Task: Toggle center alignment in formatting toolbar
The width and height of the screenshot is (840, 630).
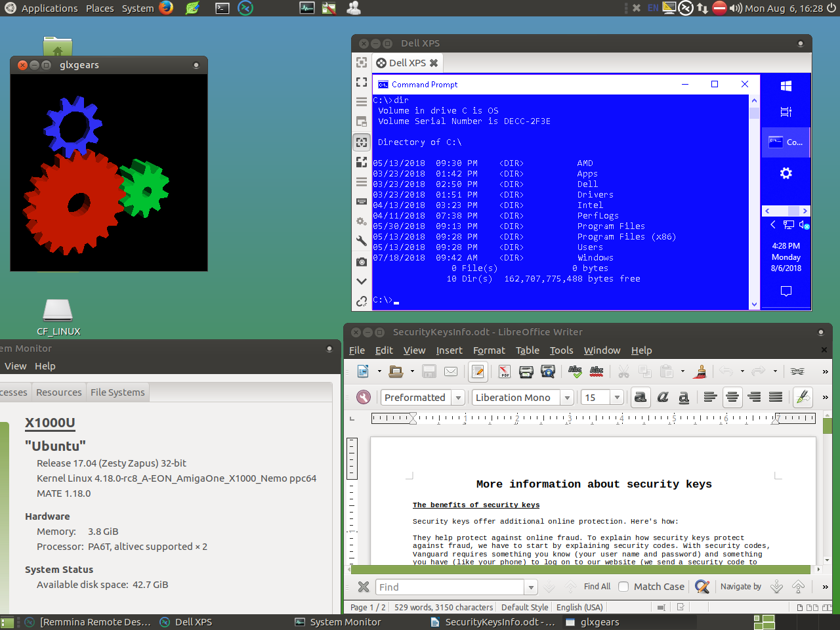Action: coord(732,397)
